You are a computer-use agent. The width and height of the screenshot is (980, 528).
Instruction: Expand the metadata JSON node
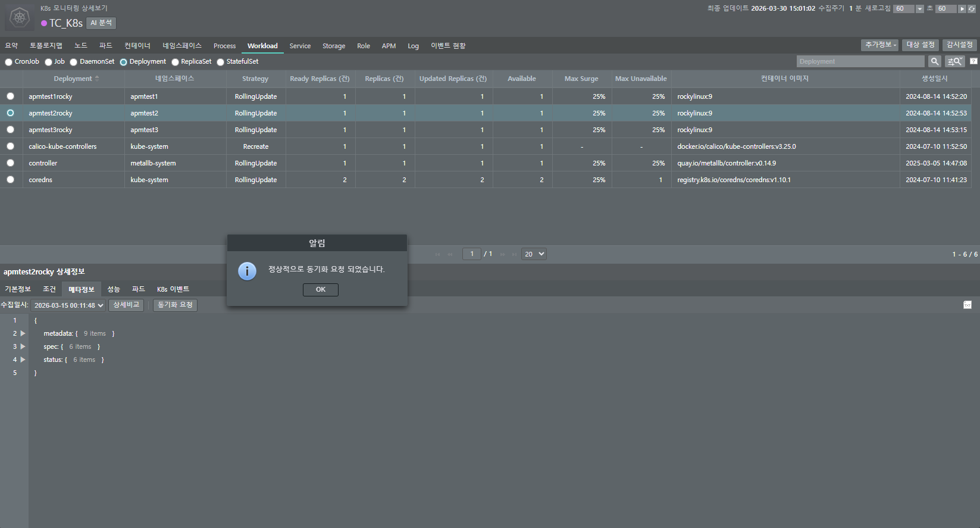click(23, 333)
